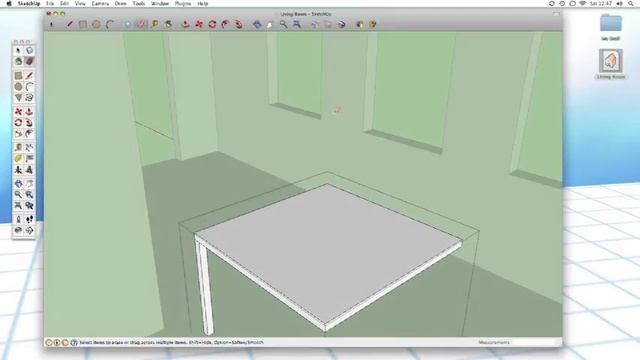Activate the Rotate tool in left palette
This screenshot has height=360, width=640.
coord(18,123)
